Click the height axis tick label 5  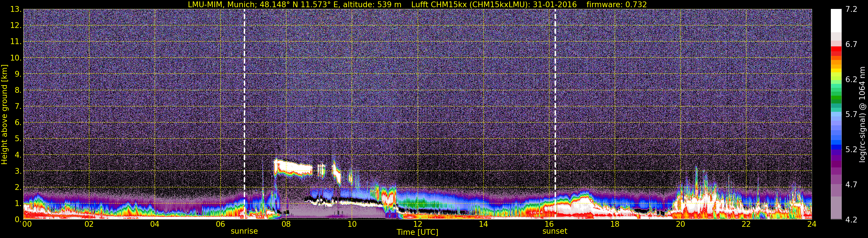[18, 139]
